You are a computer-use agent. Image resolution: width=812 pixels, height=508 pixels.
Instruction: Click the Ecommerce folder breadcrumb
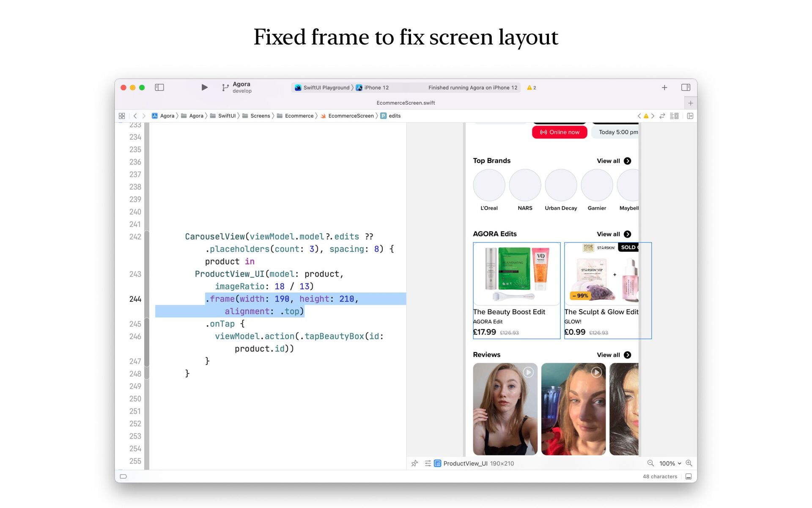pyautogui.click(x=295, y=116)
